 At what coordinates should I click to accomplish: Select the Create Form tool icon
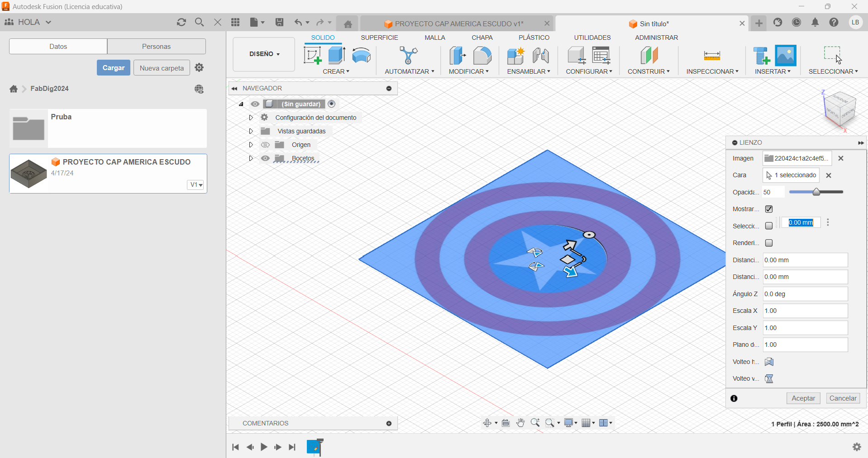(x=362, y=56)
